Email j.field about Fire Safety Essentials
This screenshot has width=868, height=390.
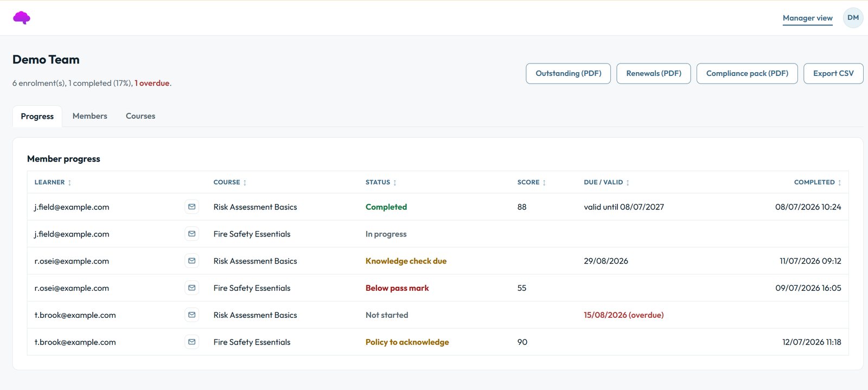(x=192, y=234)
